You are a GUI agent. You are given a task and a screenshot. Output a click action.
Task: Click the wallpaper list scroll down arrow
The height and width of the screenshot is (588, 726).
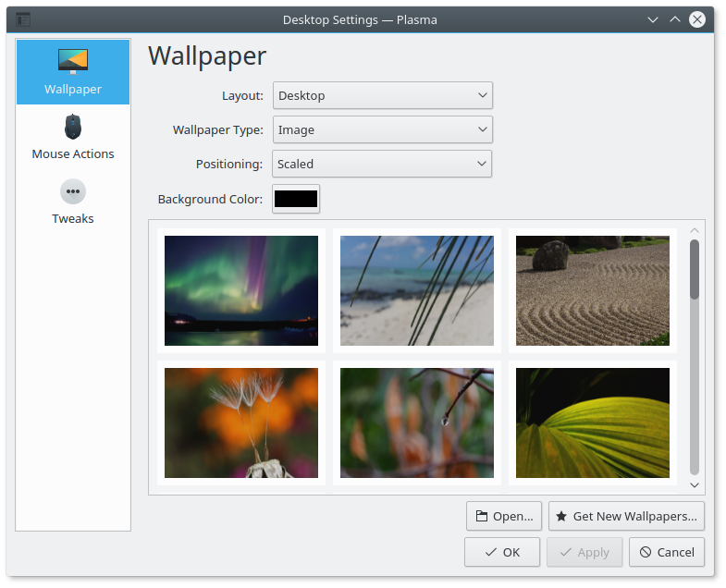click(x=695, y=484)
